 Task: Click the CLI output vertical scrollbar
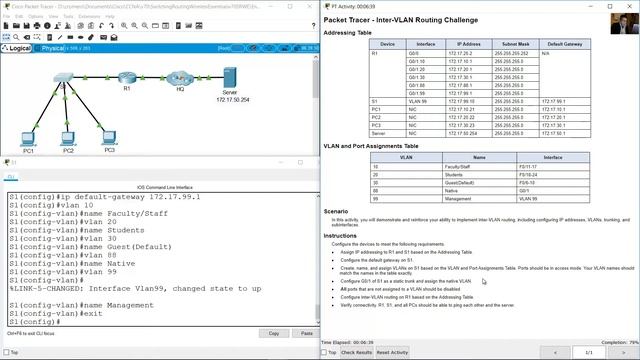(318, 259)
